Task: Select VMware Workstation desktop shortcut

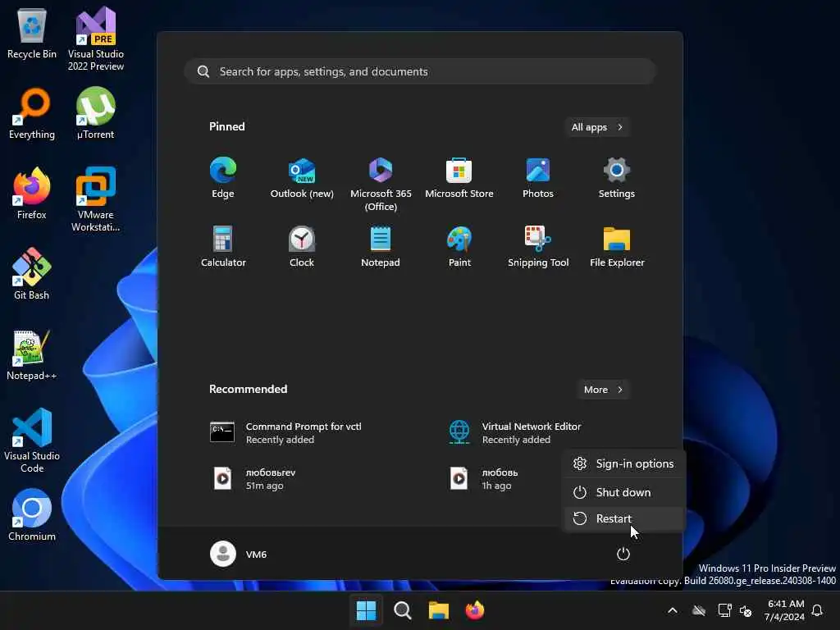Action: point(96,199)
